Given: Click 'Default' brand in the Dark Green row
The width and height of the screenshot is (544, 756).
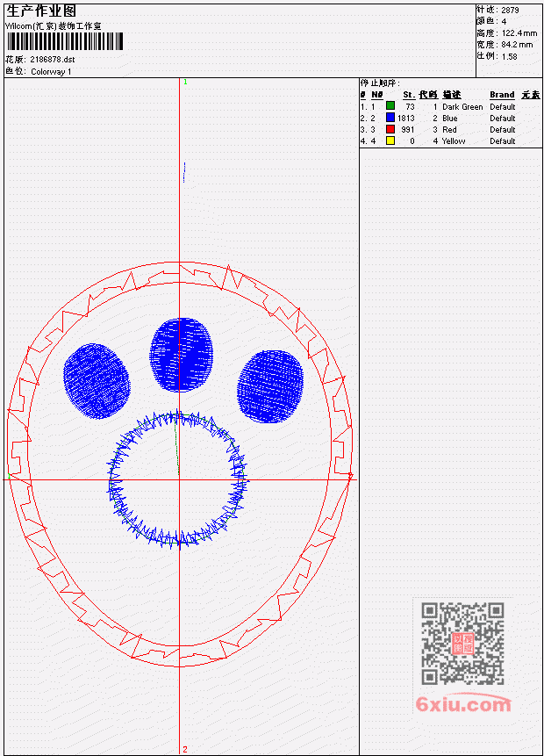Looking at the screenshot, I should (x=503, y=106).
